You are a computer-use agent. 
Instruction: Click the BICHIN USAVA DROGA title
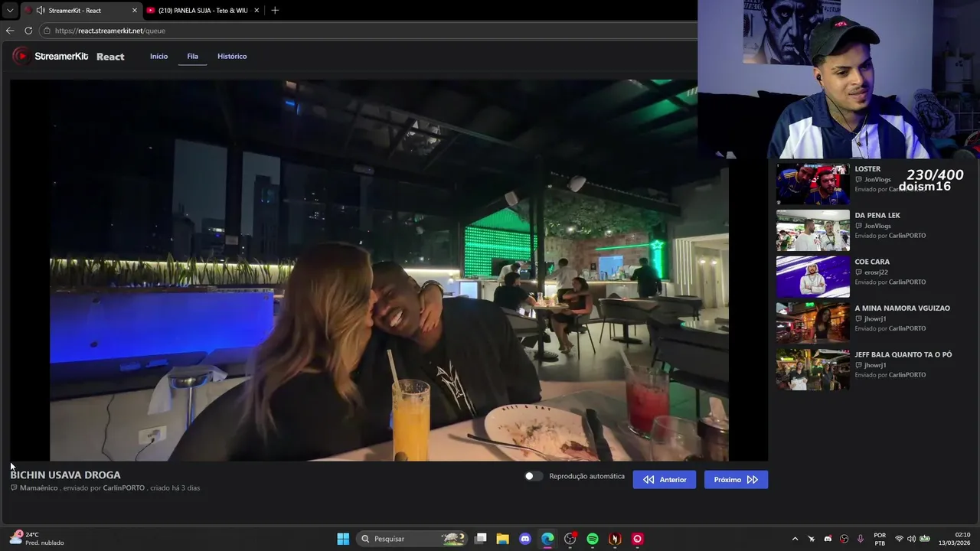click(x=65, y=475)
